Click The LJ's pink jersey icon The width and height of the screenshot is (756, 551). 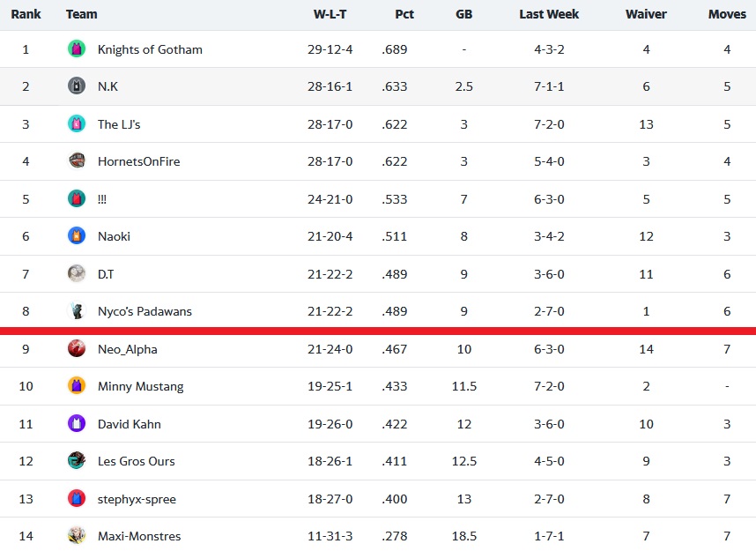tap(76, 124)
